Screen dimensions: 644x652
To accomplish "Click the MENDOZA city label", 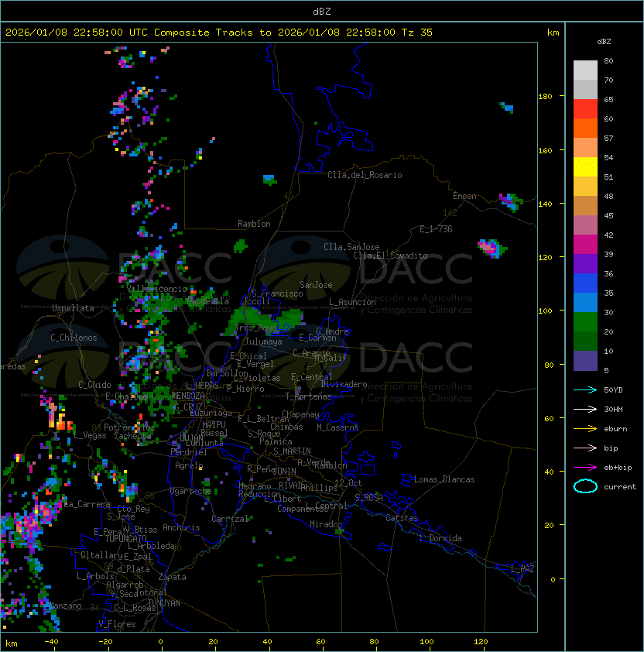I will (x=188, y=395).
